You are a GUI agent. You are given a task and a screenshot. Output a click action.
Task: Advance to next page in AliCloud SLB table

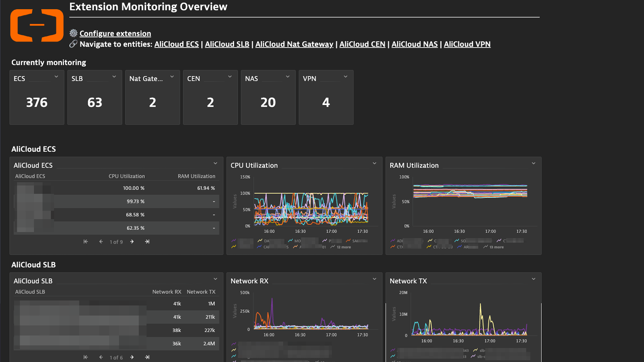132,357
